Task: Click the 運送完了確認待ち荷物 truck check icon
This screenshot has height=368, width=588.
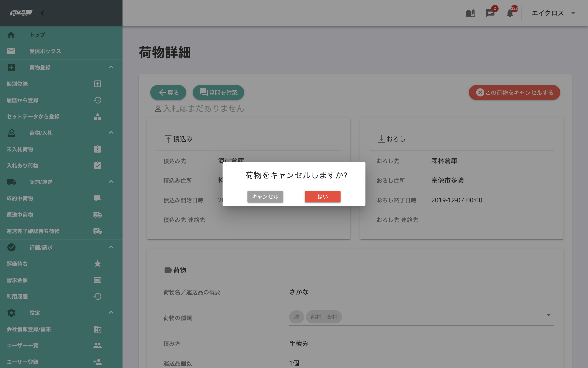Action: (x=97, y=231)
